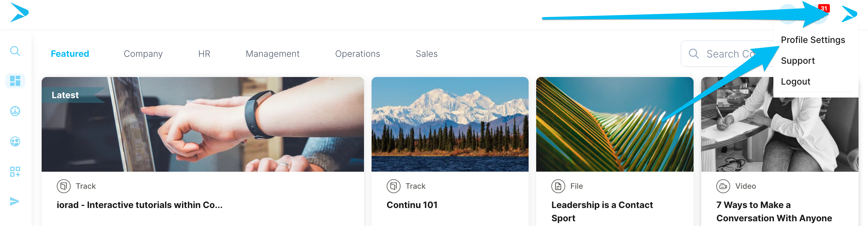The image size is (868, 226).
Task: Select Profile Settings from the account menu
Action: [x=813, y=39]
